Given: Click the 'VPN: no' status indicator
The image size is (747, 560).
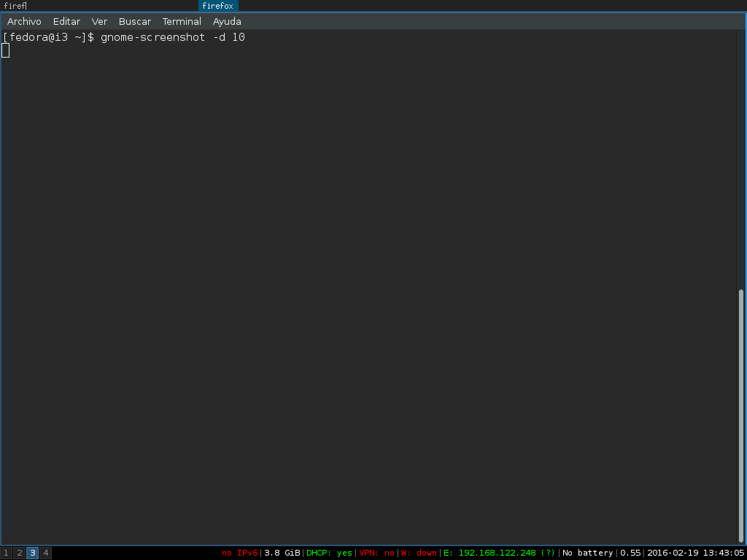Looking at the screenshot, I should (376, 553).
